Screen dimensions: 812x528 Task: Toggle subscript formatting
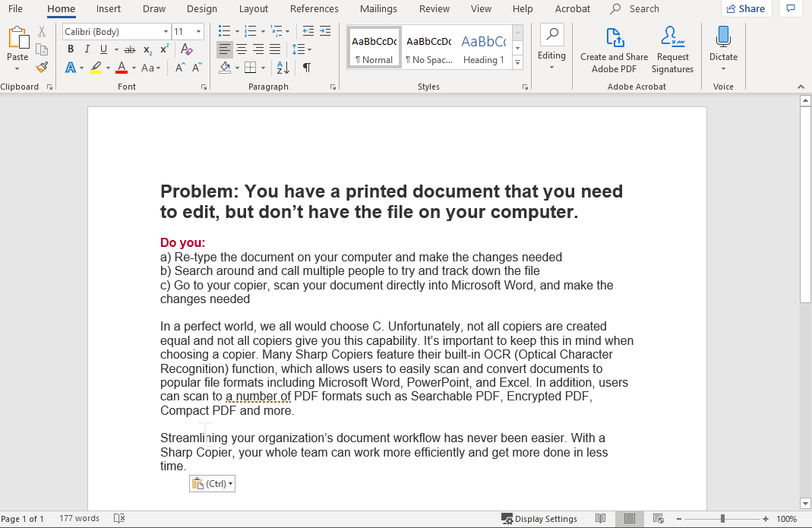tap(147, 49)
